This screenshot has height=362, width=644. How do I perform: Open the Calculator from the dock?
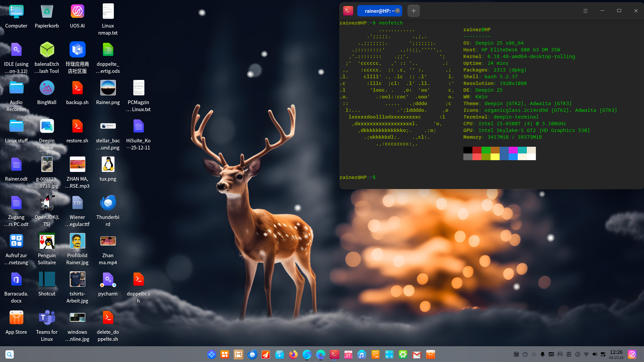(x=389, y=354)
